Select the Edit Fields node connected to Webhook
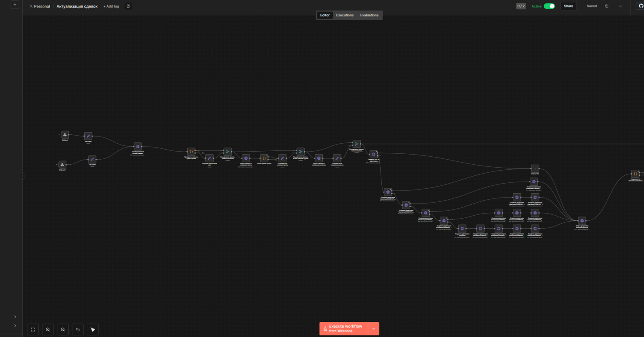Viewport: 644px width, 337px height. point(88,136)
